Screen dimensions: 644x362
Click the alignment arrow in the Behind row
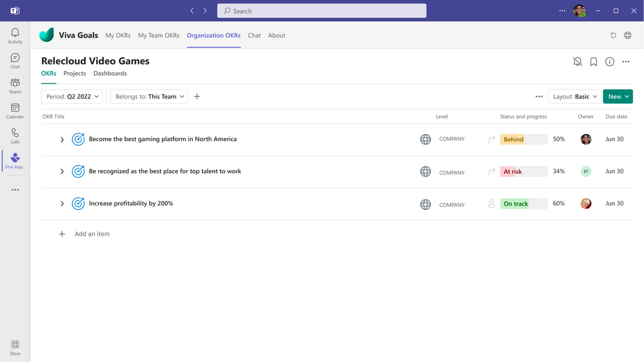492,140
